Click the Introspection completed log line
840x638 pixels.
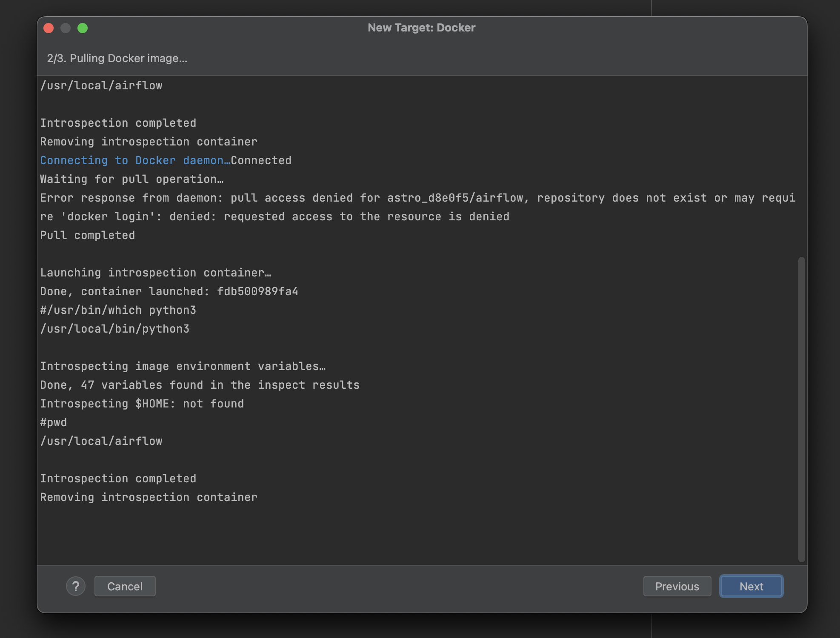point(118,122)
